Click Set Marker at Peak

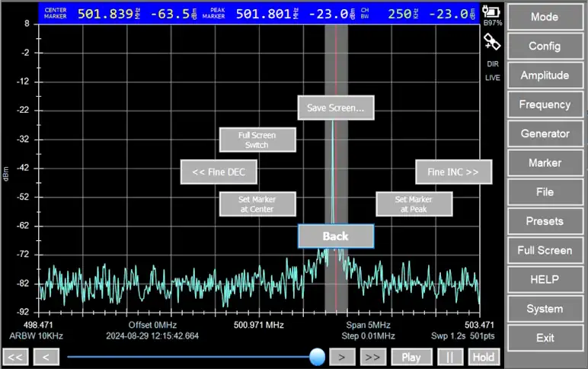[x=414, y=204]
